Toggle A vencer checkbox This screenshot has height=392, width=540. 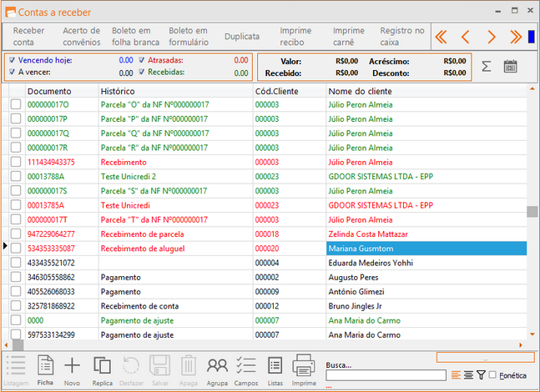click(12, 72)
